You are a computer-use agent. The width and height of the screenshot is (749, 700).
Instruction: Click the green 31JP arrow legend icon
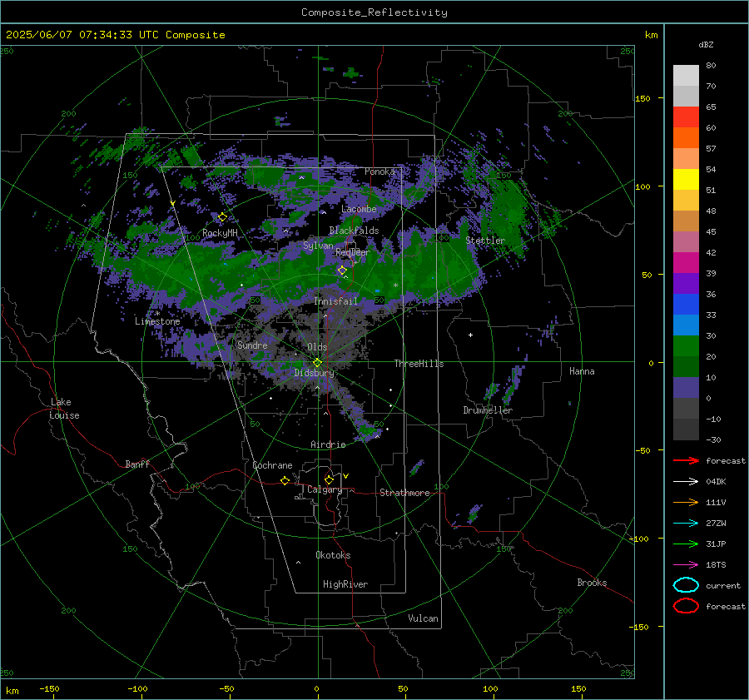tap(686, 544)
